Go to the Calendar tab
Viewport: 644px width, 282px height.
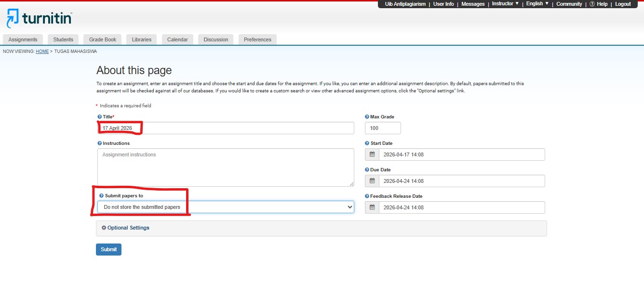pyautogui.click(x=177, y=39)
